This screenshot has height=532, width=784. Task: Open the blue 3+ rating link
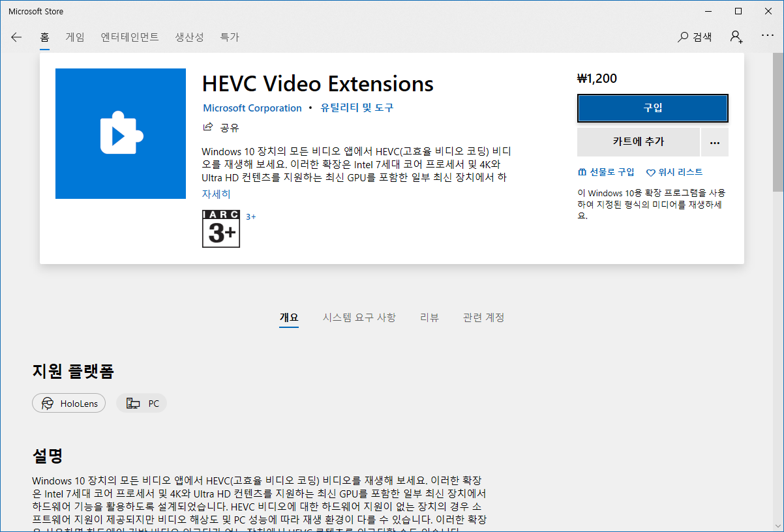(x=251, y=216)
